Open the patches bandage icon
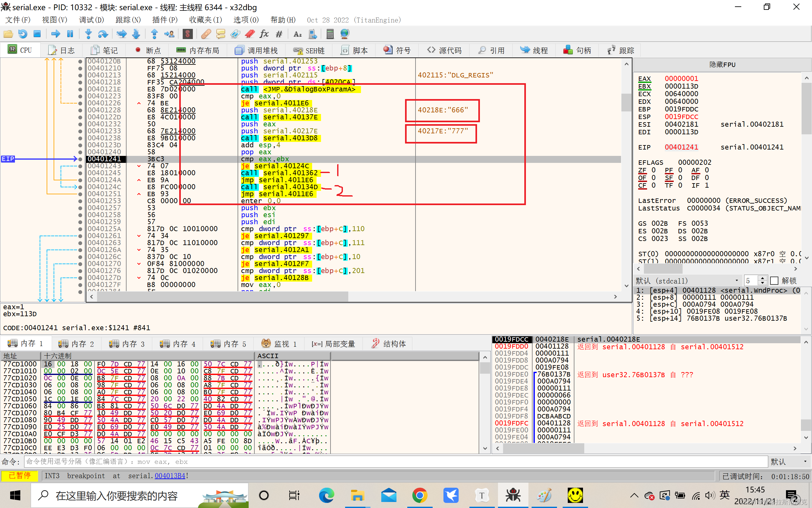This screenshot has height=508, width=812. (206, 34)
